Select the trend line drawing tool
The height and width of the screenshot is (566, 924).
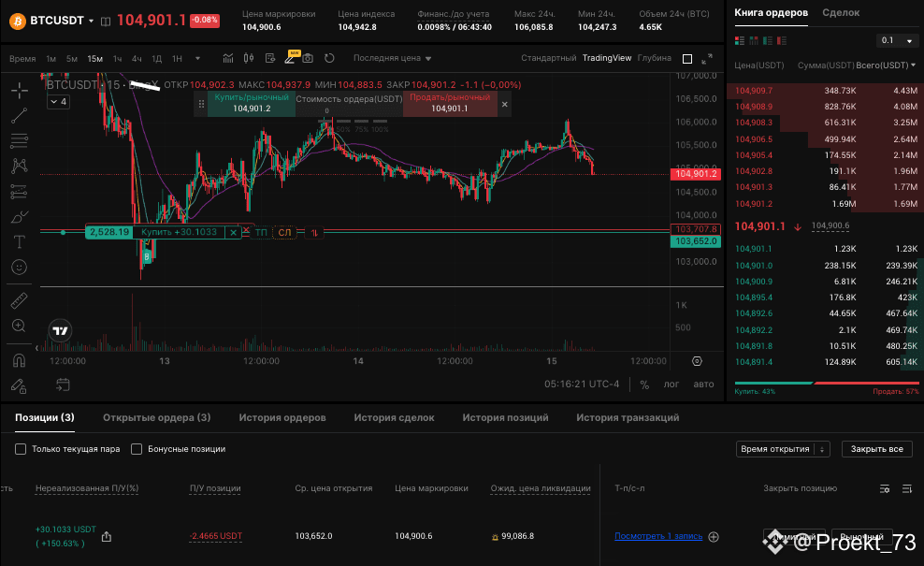(x=19, y=116)
